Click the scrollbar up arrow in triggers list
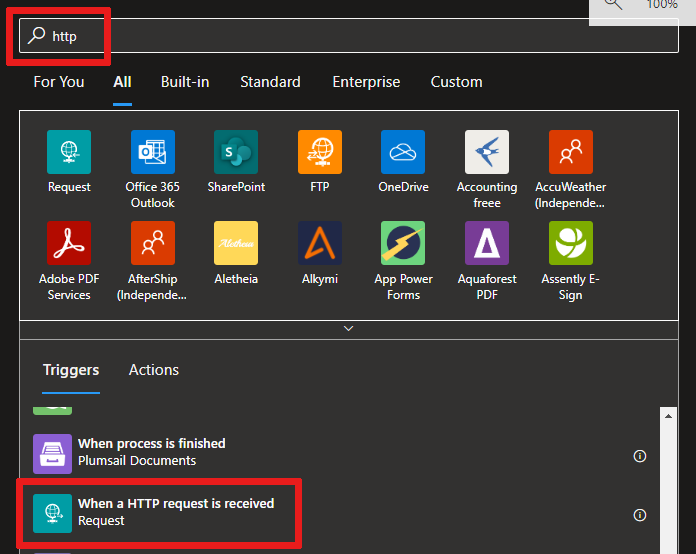696x554 pixels. (668, 416)
